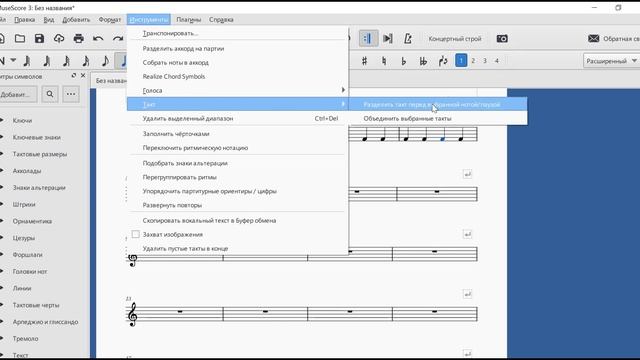Select voice 4 button

coord(497,61)
